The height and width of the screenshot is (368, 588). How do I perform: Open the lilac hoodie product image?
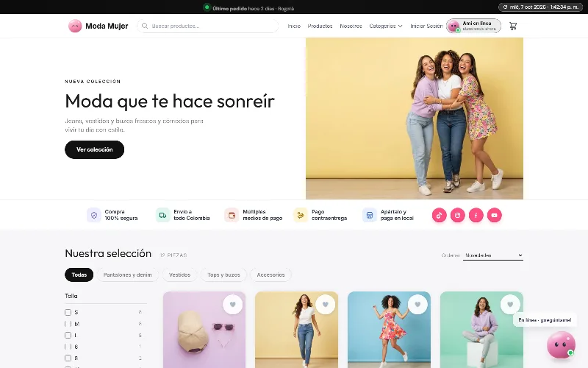point(481,330)
